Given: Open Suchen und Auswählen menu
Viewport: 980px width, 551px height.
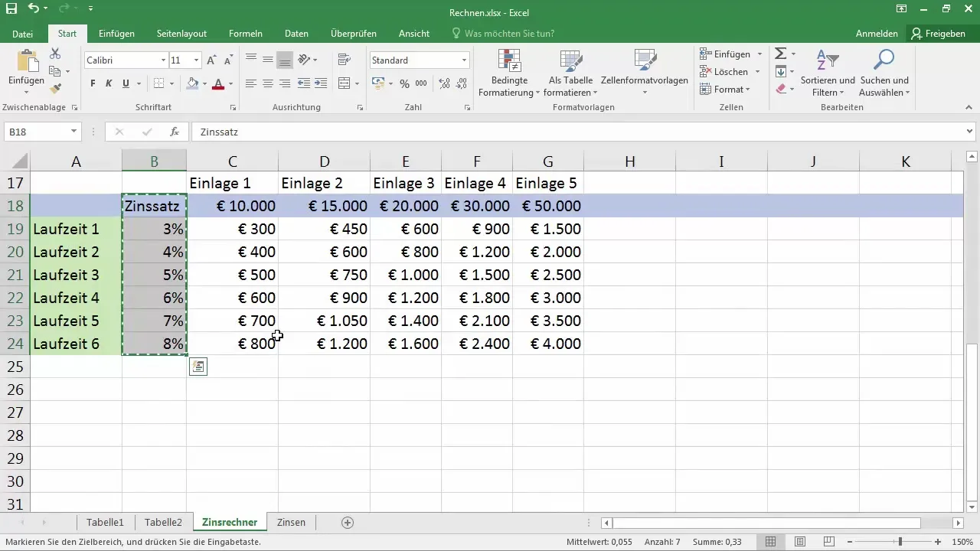Looking at the screenshot, I should tap(884, 73).
